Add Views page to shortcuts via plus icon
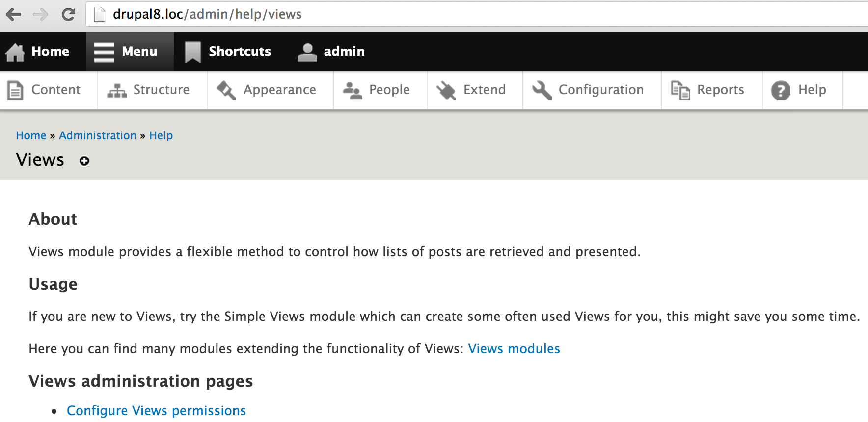The width and height of the screenshot is (868, 422). 84,161
